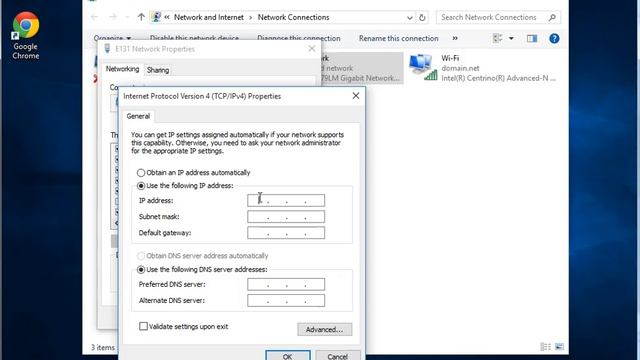
Task: Go up one folder level in Explorer
Action: pos(141,17)
